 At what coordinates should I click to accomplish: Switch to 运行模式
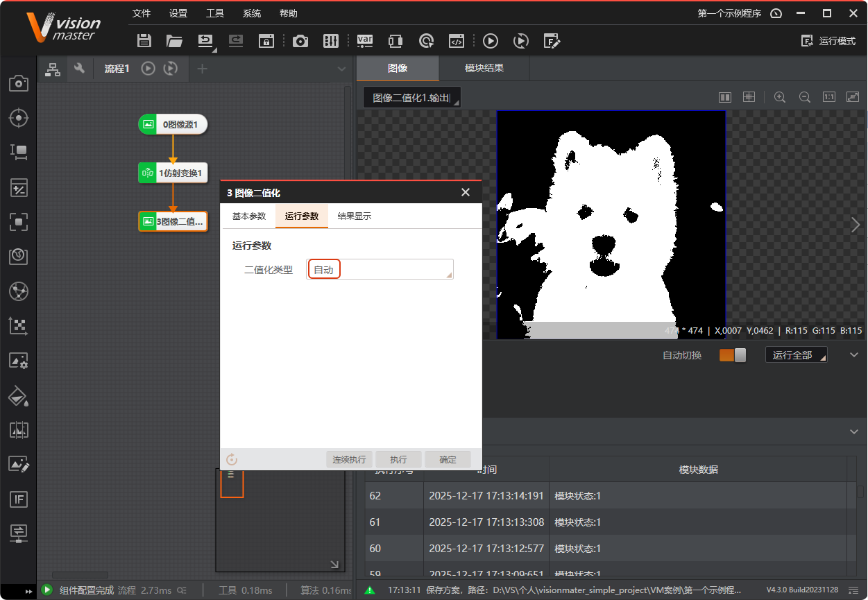click(828, 41)
